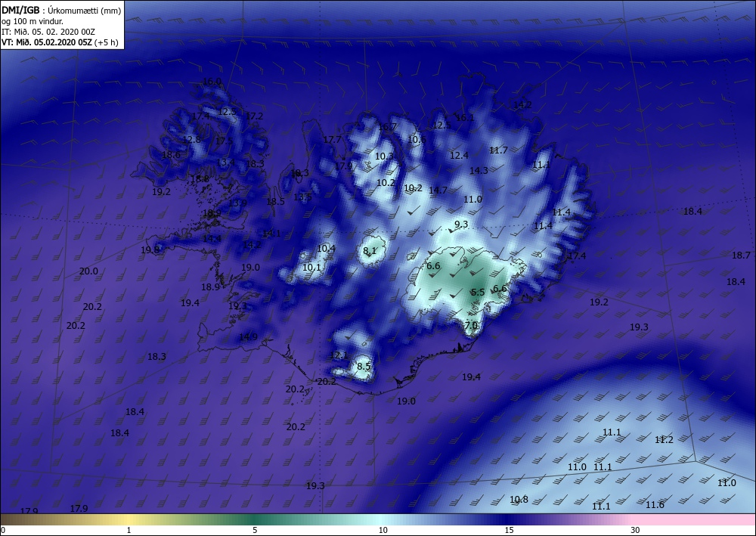This screenshot has height=536, width=756.
Task: Click the 'DMI/IGB : Úrkomumætti (mm)' title line
Action: tap(61, 11)
